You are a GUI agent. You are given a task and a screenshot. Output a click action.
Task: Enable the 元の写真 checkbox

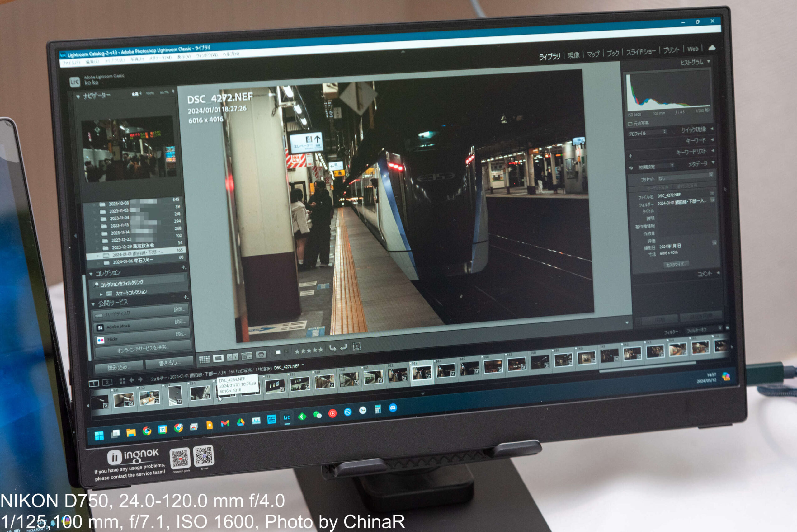pyautogui.click(x=630, y=124)
